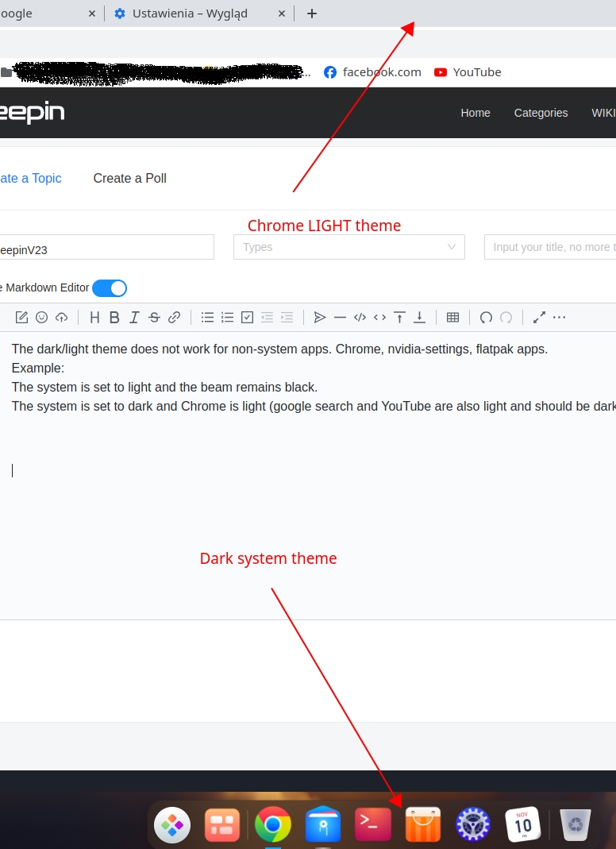Open the facebook.com bookmark

point(372,72)
